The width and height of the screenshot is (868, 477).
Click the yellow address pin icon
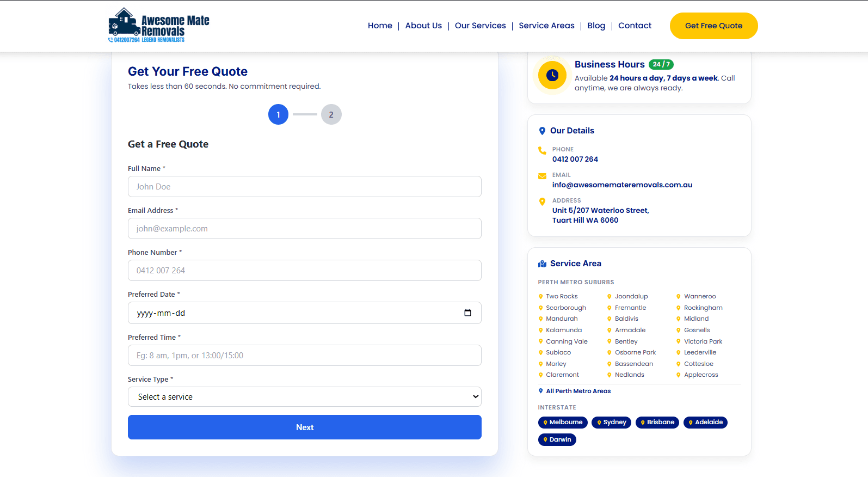click(x=542, y=201)
